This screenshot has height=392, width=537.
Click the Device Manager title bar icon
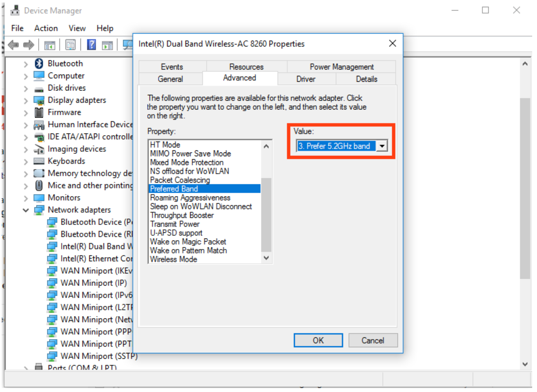[15, 10]
